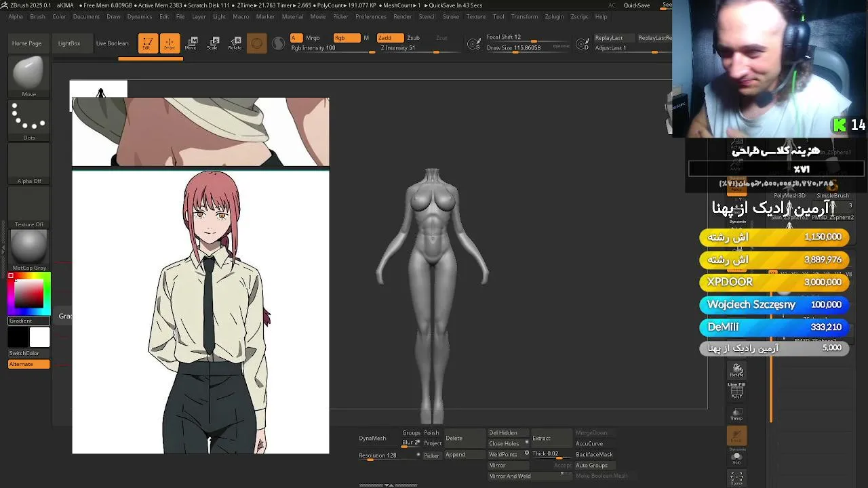Image resolution: width=868 pixels, height=488 pixels.
Task: Open the LightBox browser
Action: [x=69, y=43]
